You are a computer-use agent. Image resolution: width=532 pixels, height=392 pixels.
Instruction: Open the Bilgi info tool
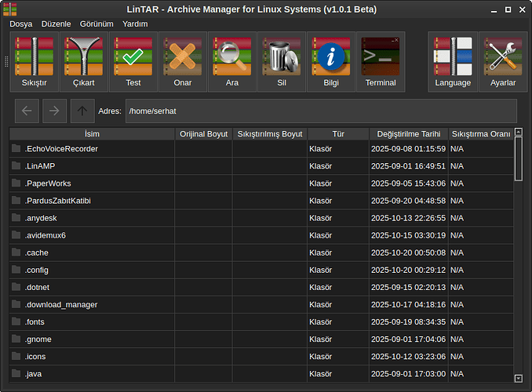[330, 63]
